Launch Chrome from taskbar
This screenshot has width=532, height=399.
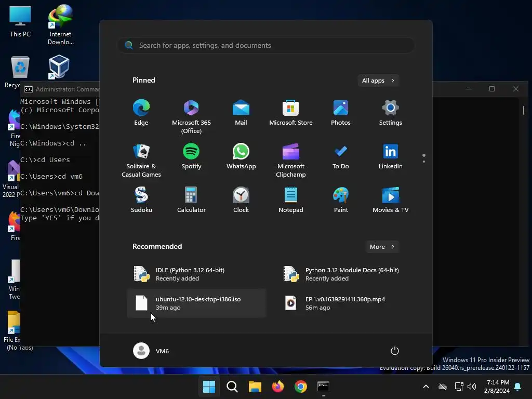pyautogui.click(x=301, y=386)
